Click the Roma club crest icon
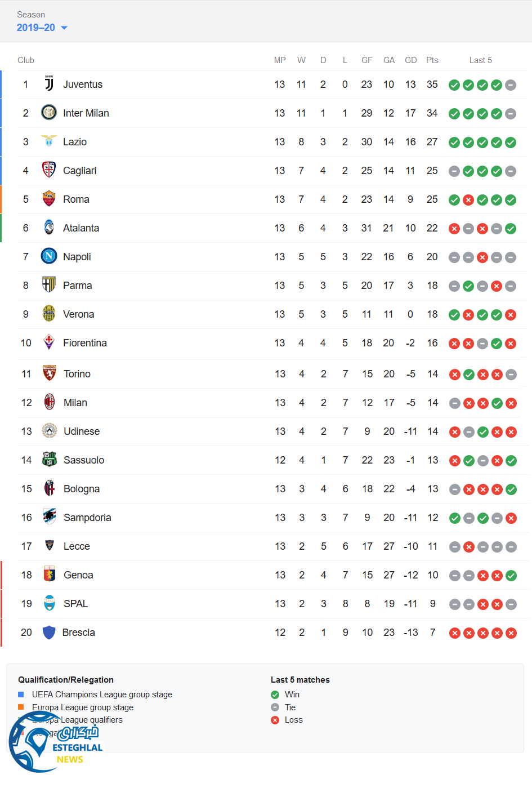The height and width of the screenshot is (788, 532). pyautogui.click(x=49, y=199)
